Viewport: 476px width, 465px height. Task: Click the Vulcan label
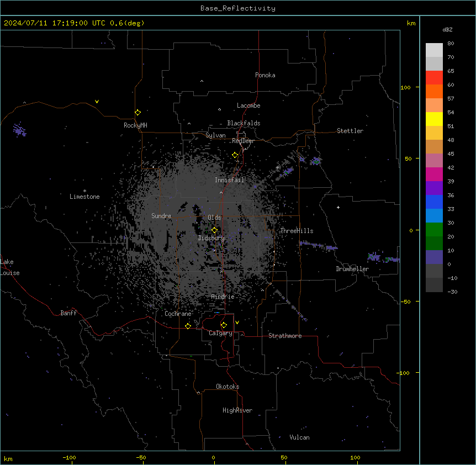(x=300, y=437)
